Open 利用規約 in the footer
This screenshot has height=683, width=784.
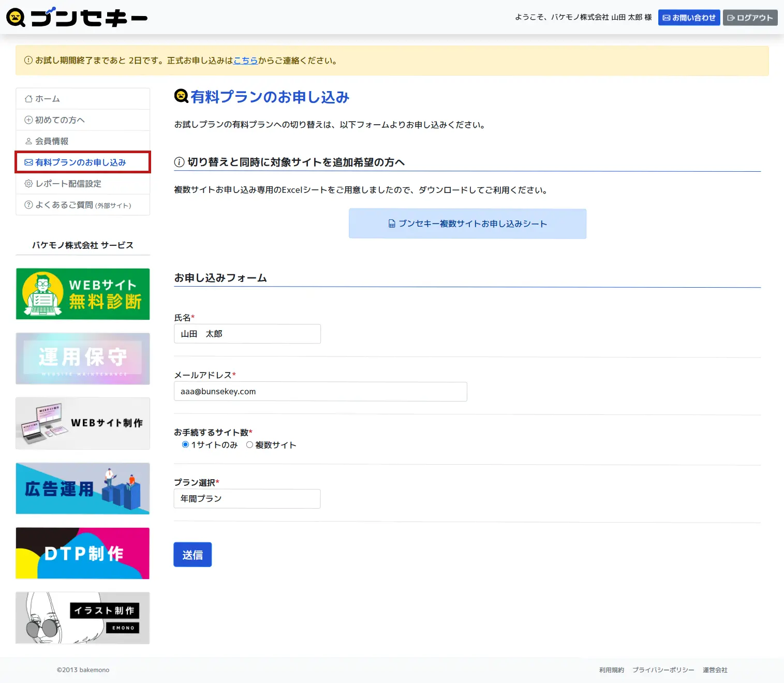tap(612, 670)
